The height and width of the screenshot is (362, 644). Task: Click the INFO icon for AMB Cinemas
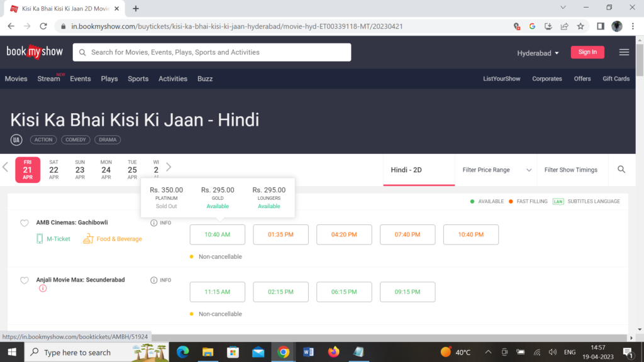154,223
